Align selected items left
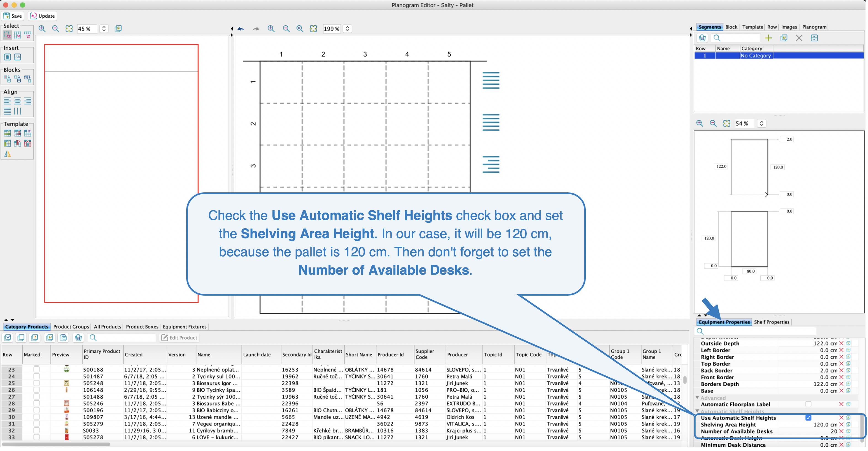868x451 pixels. click(7, 101)
